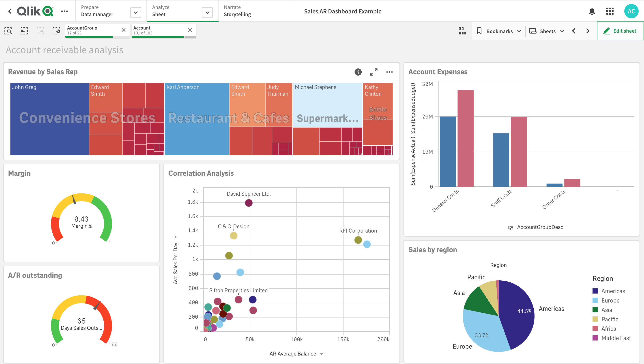
Task: Toggle the Account filter close button
Action: pos(189,30)
